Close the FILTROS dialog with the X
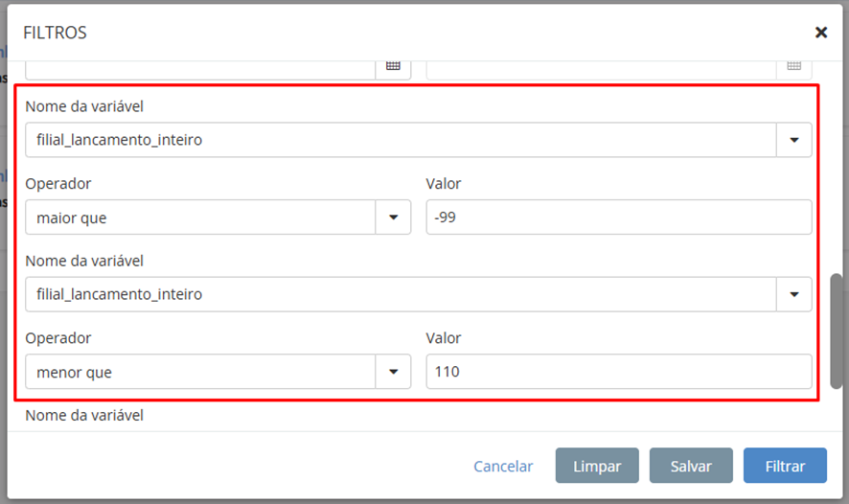The height and width of the screenshot is (504, 849). (x=820, y=33)
